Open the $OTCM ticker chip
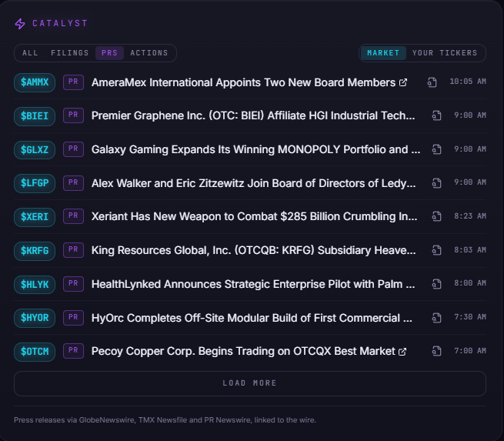Screen dimensions: 504x441 35,352
